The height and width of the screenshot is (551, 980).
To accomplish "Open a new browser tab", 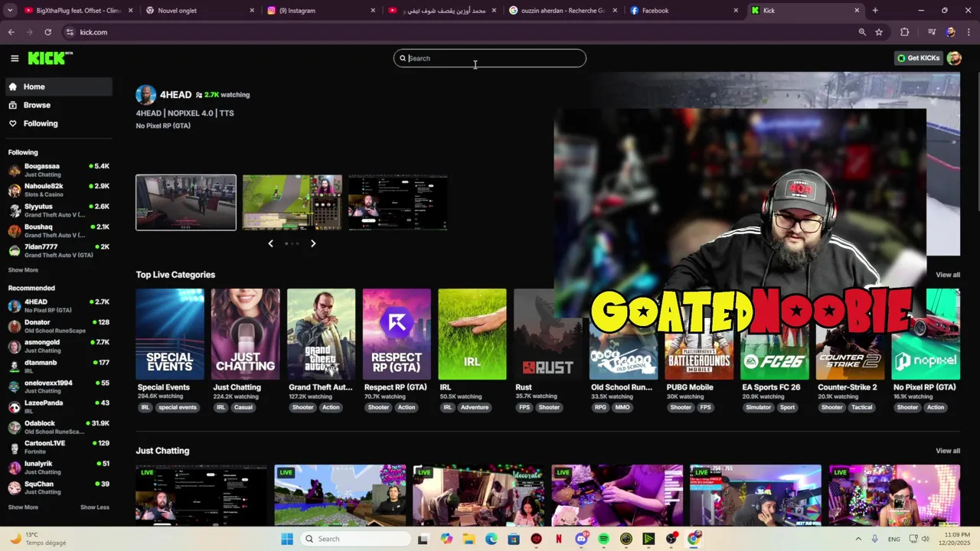I will [x=875, y=11].
